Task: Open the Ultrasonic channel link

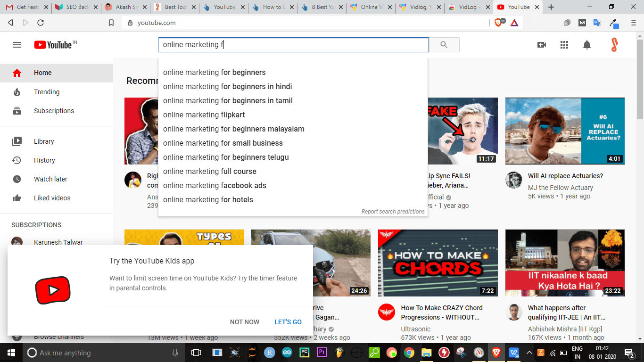Action: (416, 329)
